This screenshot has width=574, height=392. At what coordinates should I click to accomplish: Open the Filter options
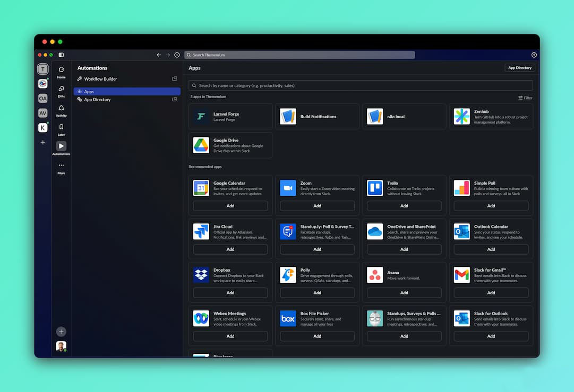pos(525,98)
